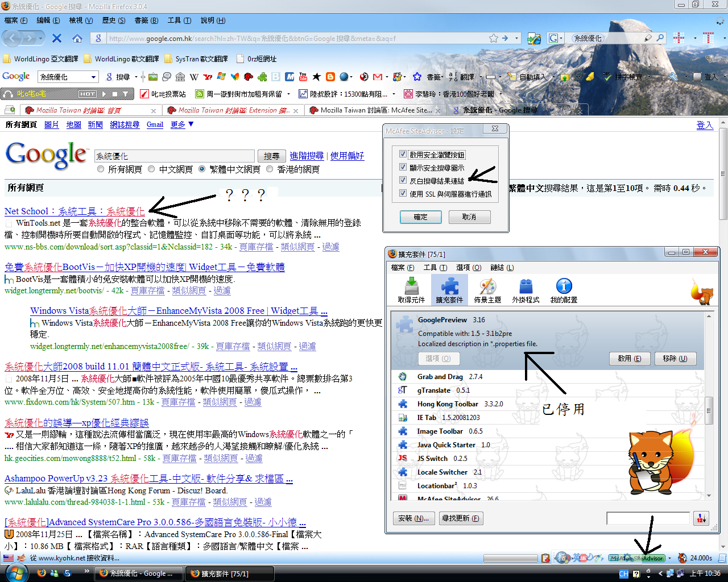Click the 外掛程式 plugins icon
Image resolution: width=728 pixels, height=582 pixels.
pyautogui.click(x=526, y=290)
